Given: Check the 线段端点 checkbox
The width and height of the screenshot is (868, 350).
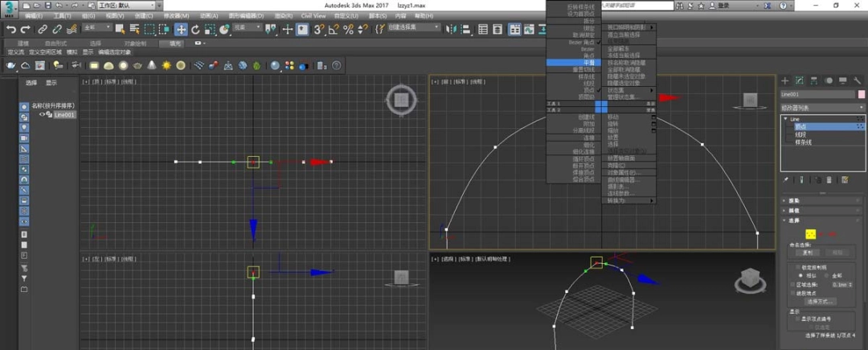Looking at the screenshot, I should coord(792,293).
